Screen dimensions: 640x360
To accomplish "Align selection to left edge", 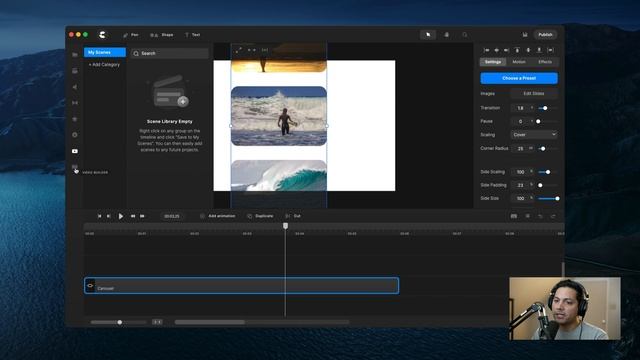I will tap(486, 50).
